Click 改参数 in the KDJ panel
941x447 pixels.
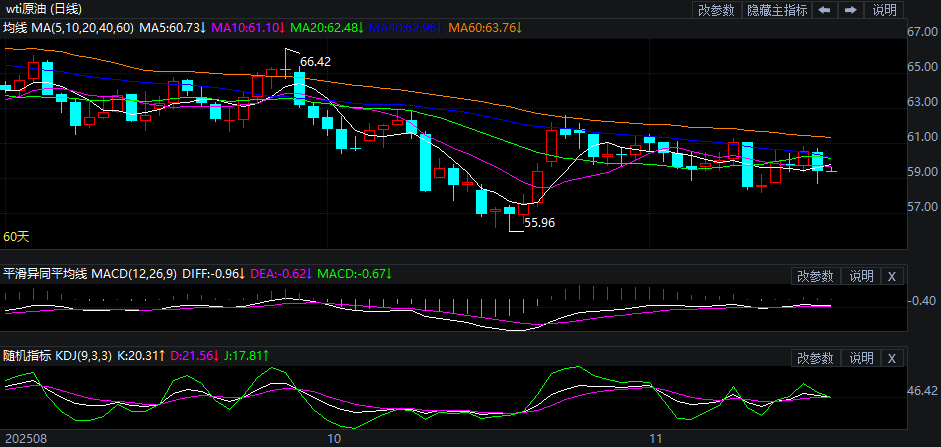(815, 358)
